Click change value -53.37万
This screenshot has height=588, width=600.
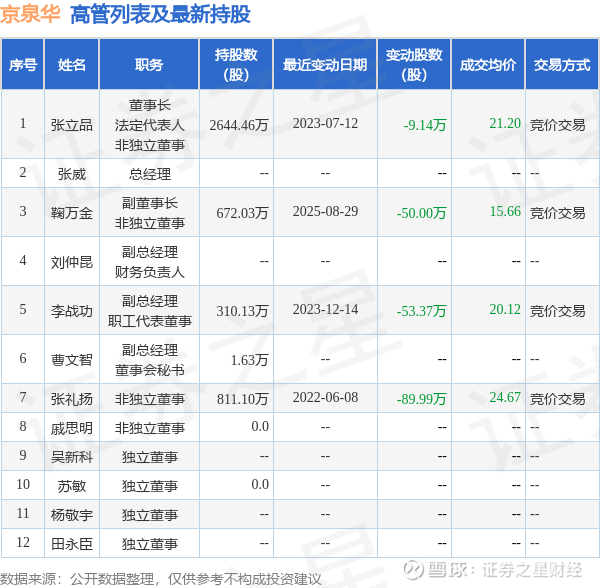(421, 311)
